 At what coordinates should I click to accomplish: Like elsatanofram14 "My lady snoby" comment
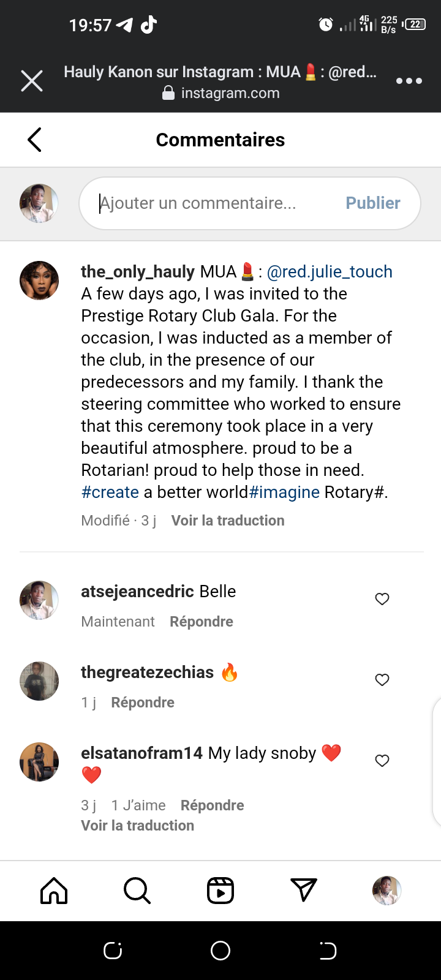382,761
